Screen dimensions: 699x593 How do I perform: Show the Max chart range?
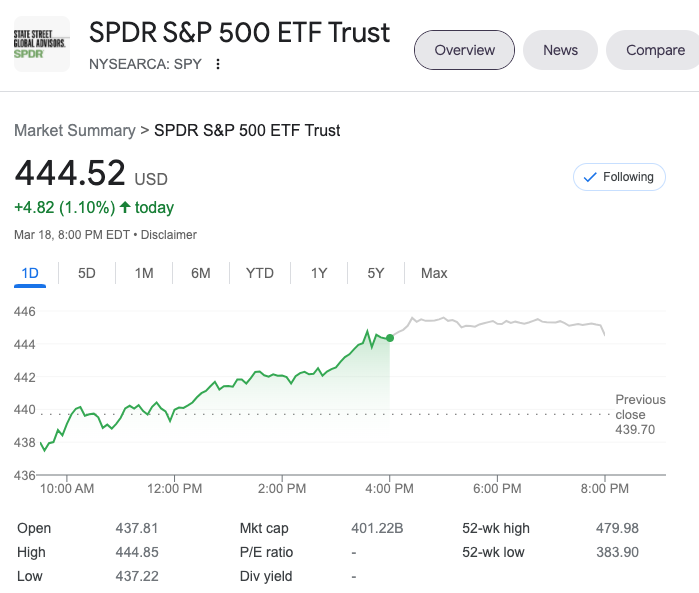click(434, 273)
